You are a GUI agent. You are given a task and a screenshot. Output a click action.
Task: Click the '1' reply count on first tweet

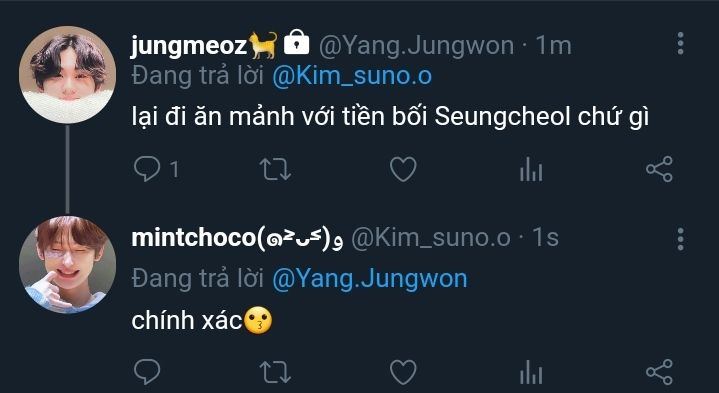[x=174, y=170]
